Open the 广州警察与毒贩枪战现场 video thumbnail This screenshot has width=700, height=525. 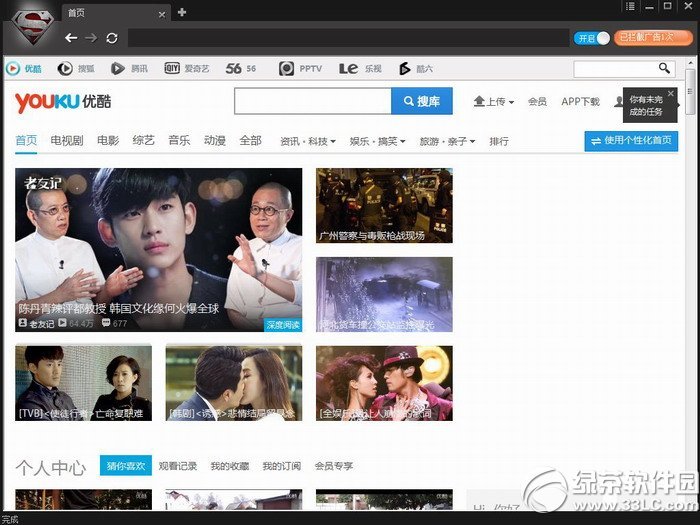[x=384, y=206]
